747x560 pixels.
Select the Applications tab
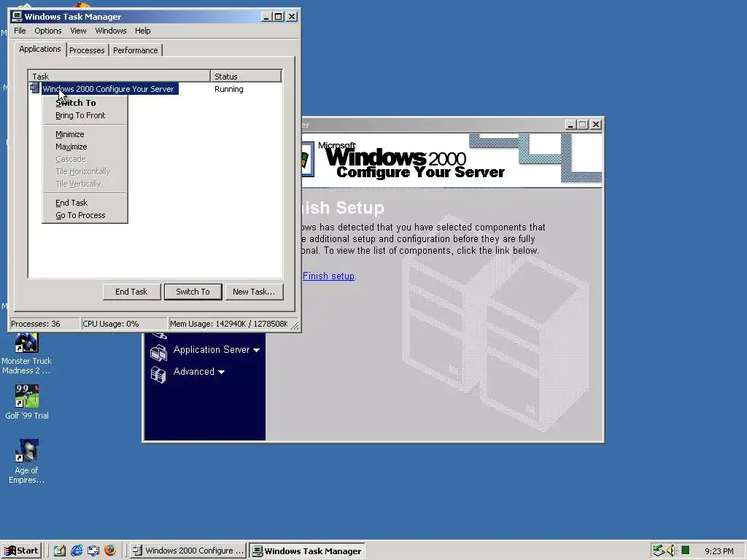coord(40,49)
